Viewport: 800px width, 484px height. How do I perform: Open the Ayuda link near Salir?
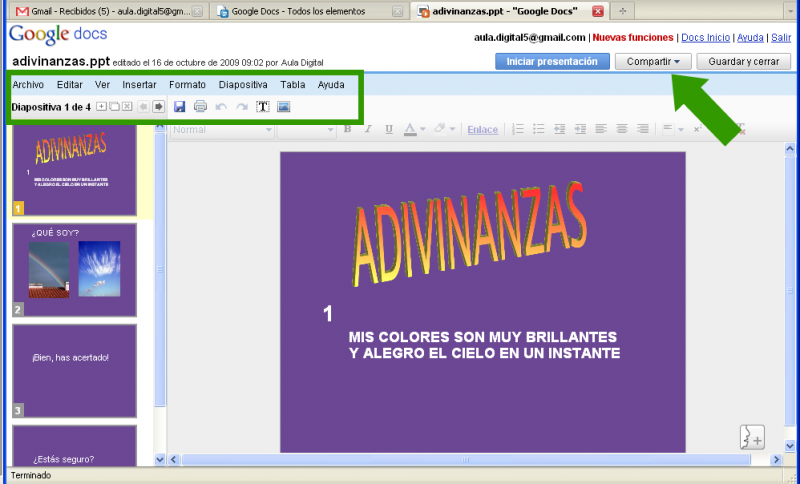click(x=750, y=37)
